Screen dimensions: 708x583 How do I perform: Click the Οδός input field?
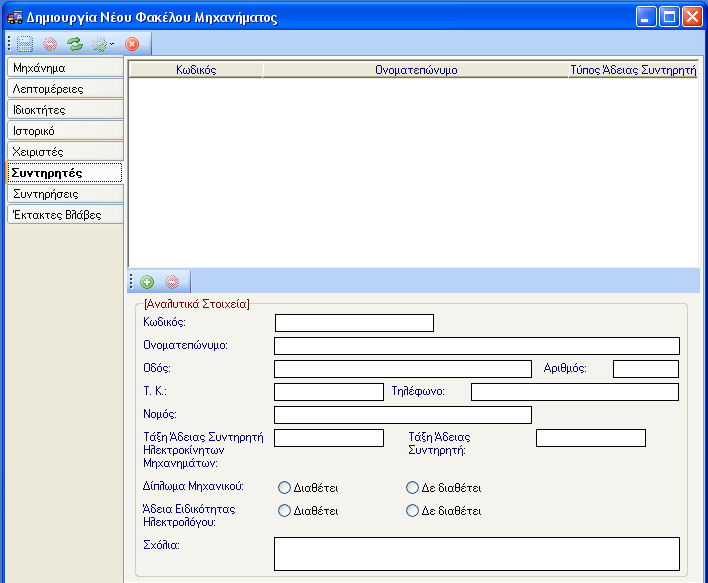click(403, 369)
